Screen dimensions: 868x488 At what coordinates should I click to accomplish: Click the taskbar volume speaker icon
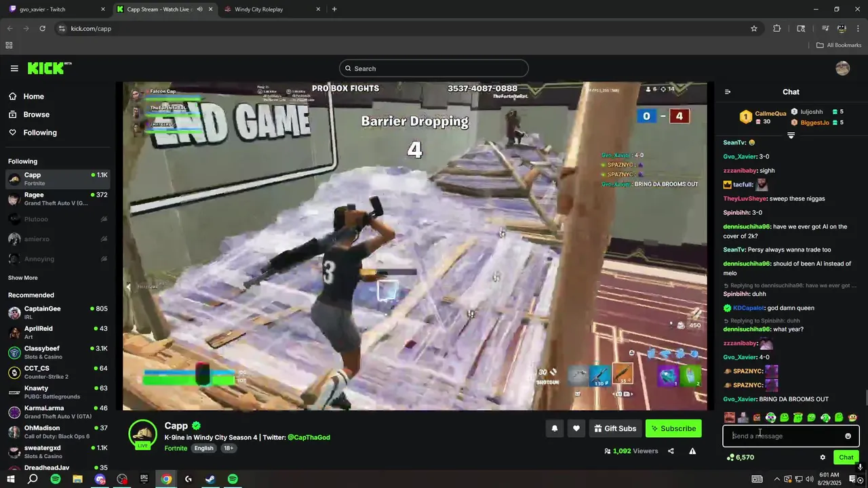pos(809,479)
